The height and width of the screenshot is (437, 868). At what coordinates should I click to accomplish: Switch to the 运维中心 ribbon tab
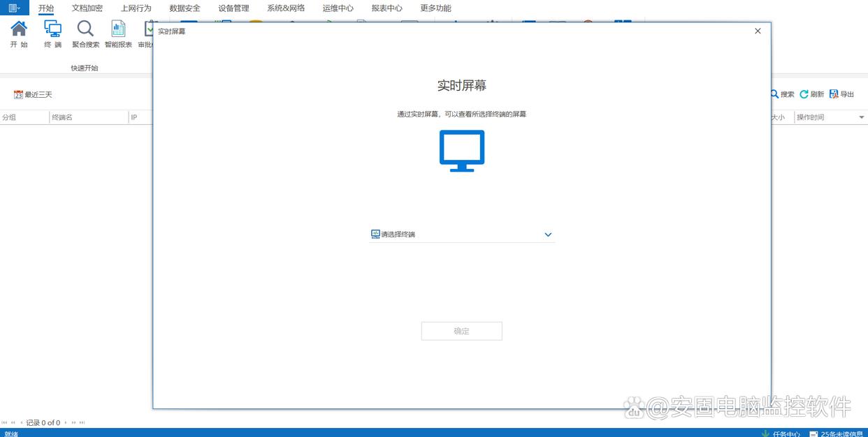pos(338,8)
